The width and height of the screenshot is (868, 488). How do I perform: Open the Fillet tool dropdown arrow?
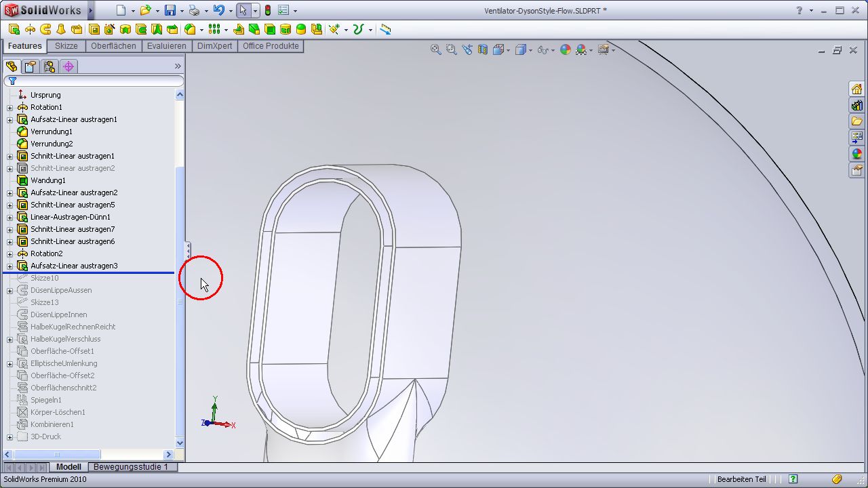tap(201, 30)
